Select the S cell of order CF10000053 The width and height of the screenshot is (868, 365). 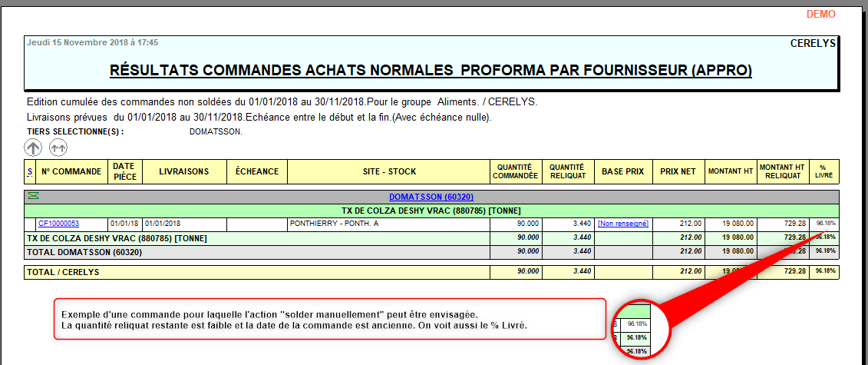click(30, 224)
